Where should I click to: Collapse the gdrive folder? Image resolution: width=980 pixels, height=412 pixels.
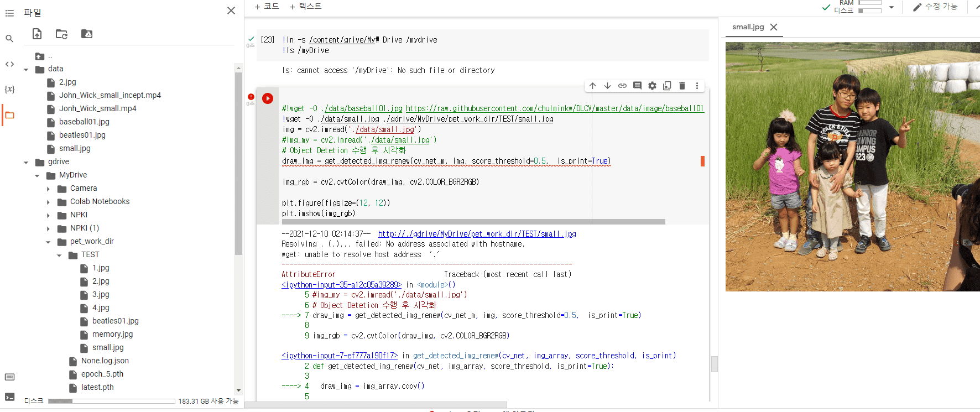click(26, 163)
